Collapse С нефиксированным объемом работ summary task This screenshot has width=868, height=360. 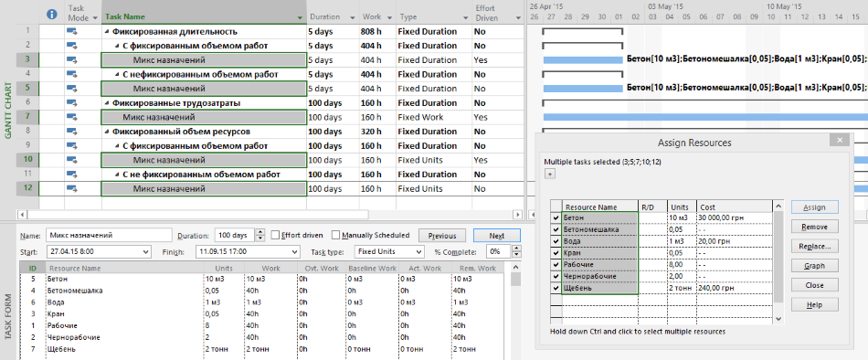coord(117,75)
